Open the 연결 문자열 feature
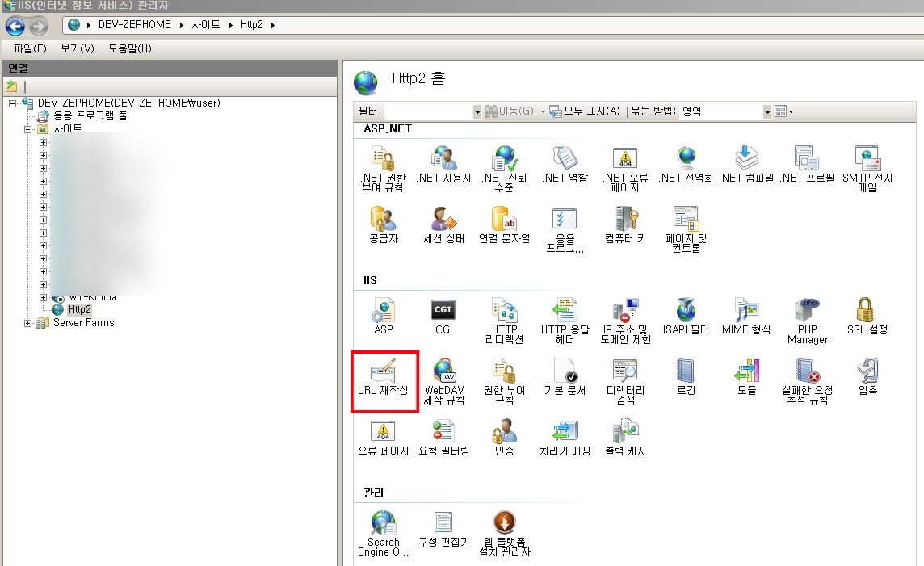This screenshot has width=924, height=566. coord(505,225)
